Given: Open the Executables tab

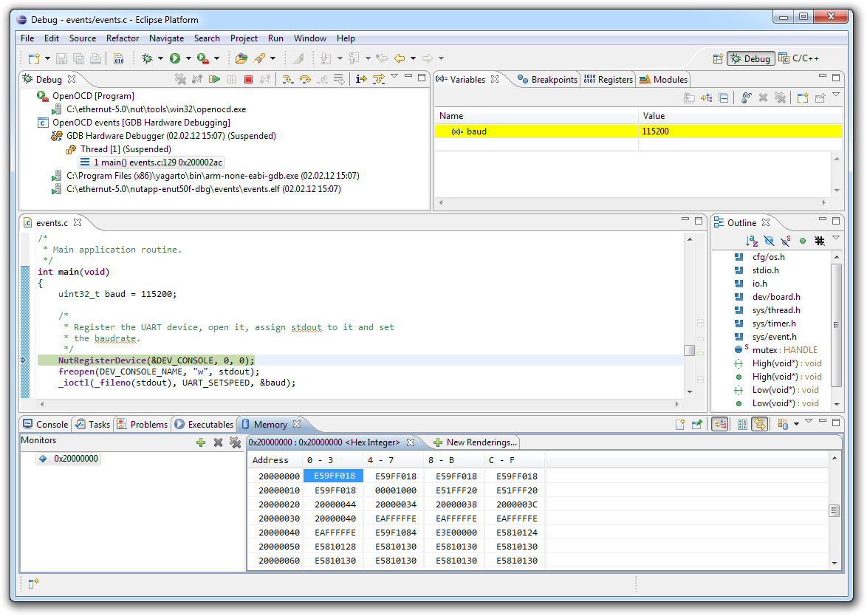Looking at the screenshot, I should click(204, 425).
